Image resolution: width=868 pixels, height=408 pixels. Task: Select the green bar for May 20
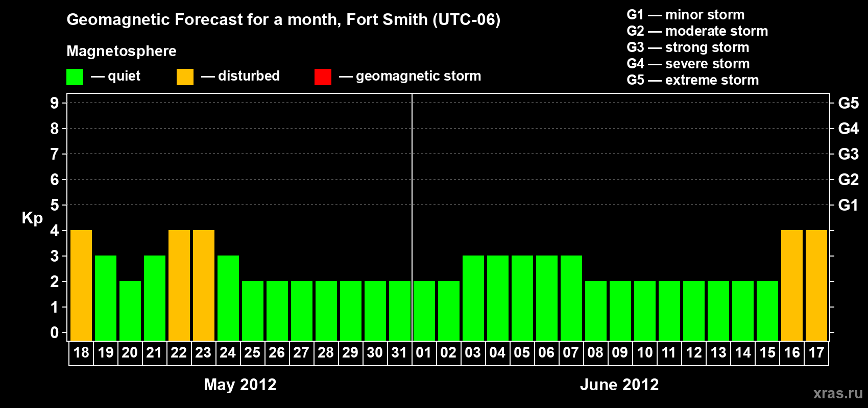click(130, 311)
